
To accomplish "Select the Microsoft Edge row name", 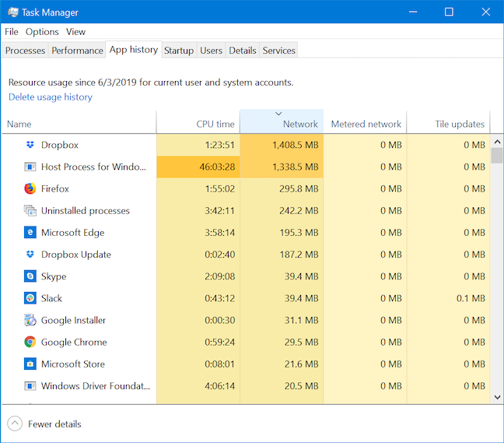I will [x=72, y=233].
